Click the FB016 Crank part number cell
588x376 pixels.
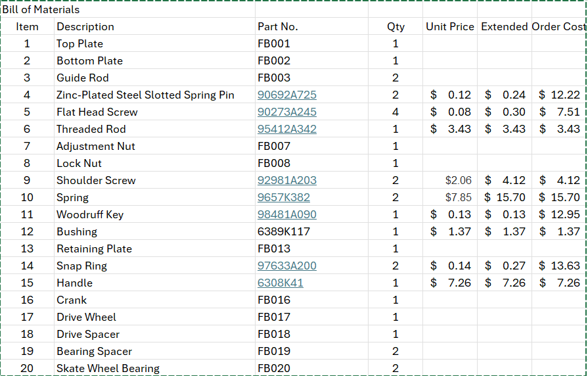(x=274, y=300)
